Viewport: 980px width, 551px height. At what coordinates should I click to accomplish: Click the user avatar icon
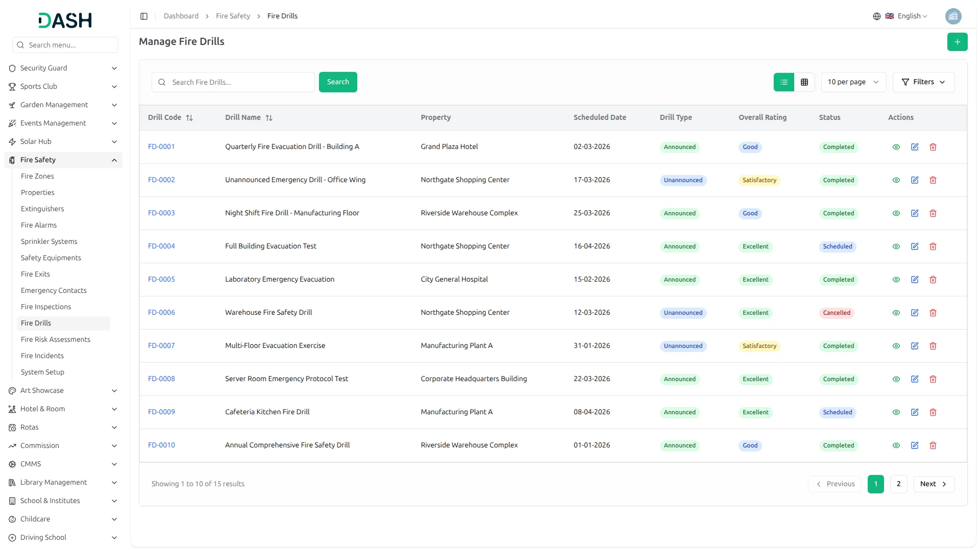[952, 16]
